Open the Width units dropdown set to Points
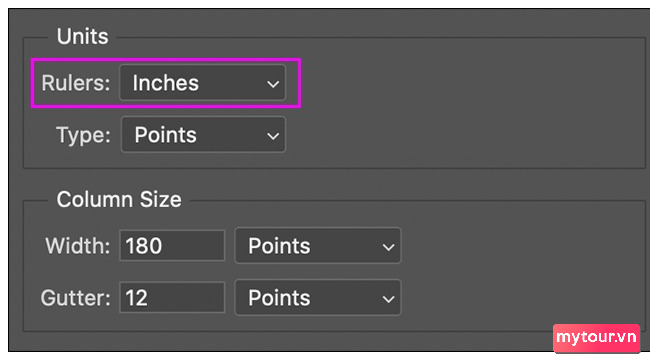Screen dimensions: 650x364 (x=318, y=245)
